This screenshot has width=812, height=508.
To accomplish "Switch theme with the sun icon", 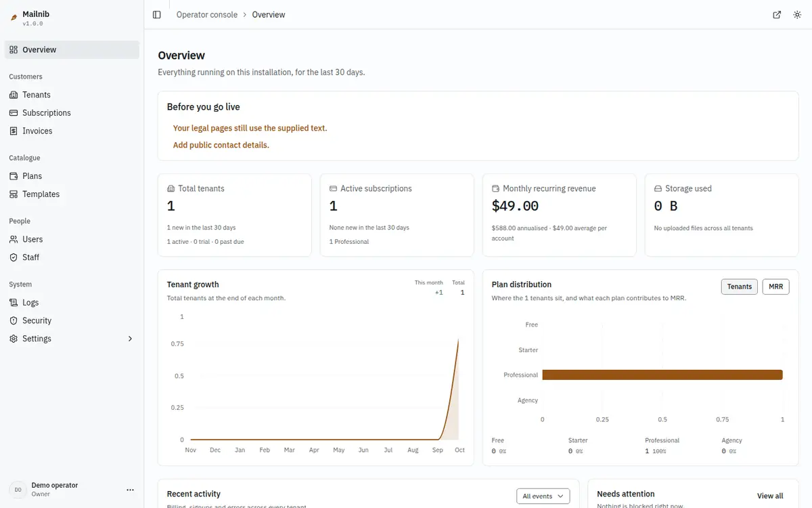I will pyautogui.click(x=797, y=15).
